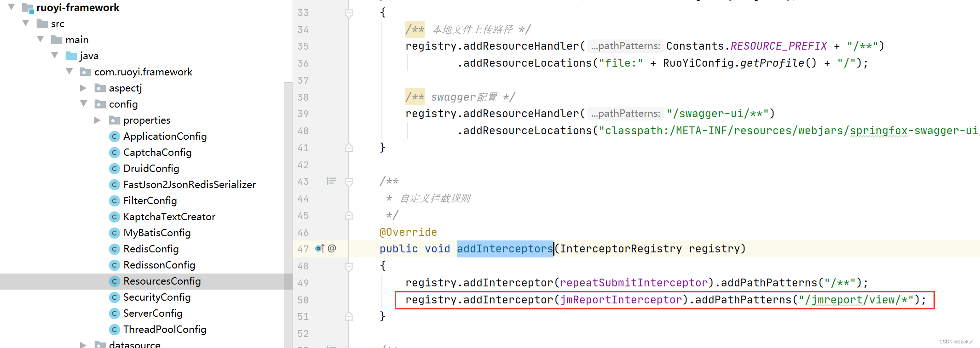Click the @ annotation gutter marker on line 47

332,248
